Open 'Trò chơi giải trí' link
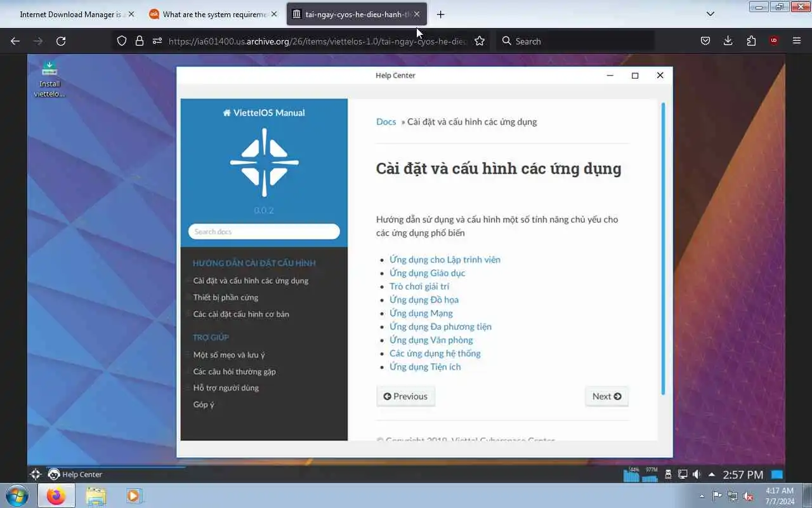812x508 pixels. tap(419, 286)
